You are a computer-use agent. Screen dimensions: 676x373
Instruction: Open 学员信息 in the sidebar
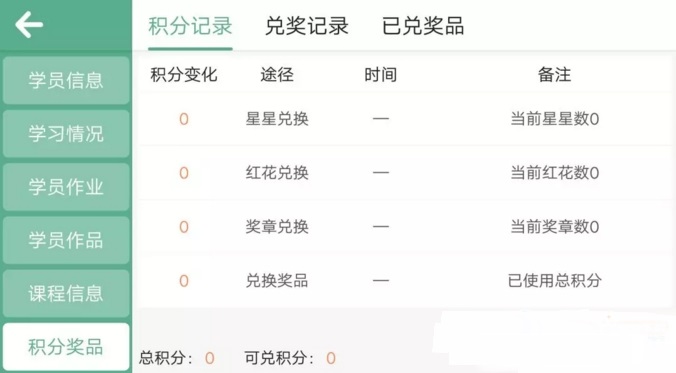point(66,80)
